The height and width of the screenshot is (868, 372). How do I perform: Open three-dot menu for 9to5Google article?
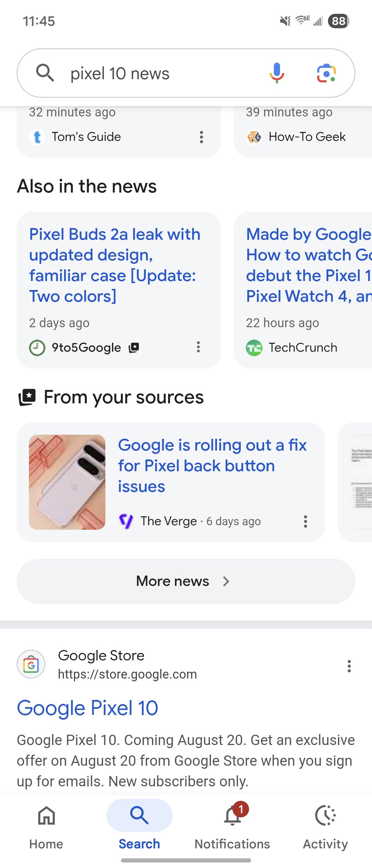[x=198, y=347]
